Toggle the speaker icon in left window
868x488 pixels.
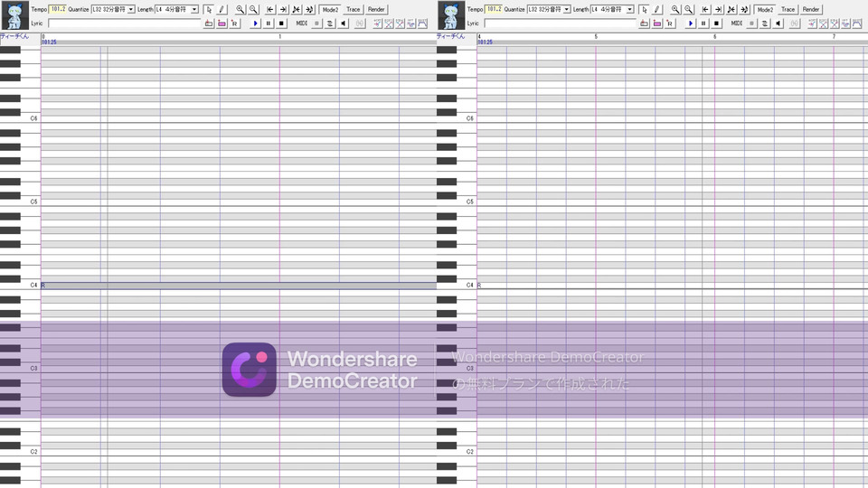click(x=344, y=23)
